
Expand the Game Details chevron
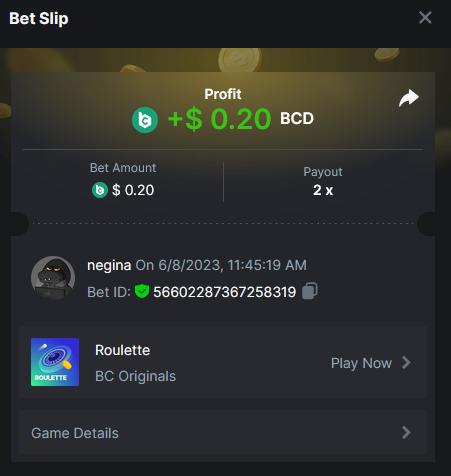point(406,432)
